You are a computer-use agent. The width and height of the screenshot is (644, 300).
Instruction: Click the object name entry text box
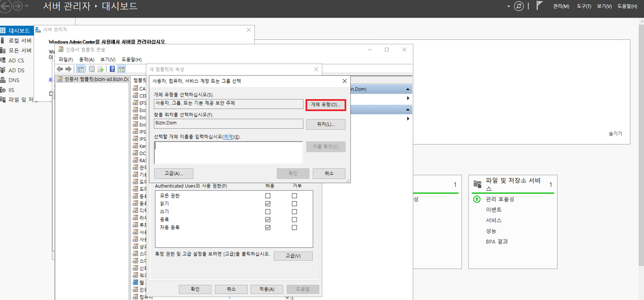(x=228, y=153)
